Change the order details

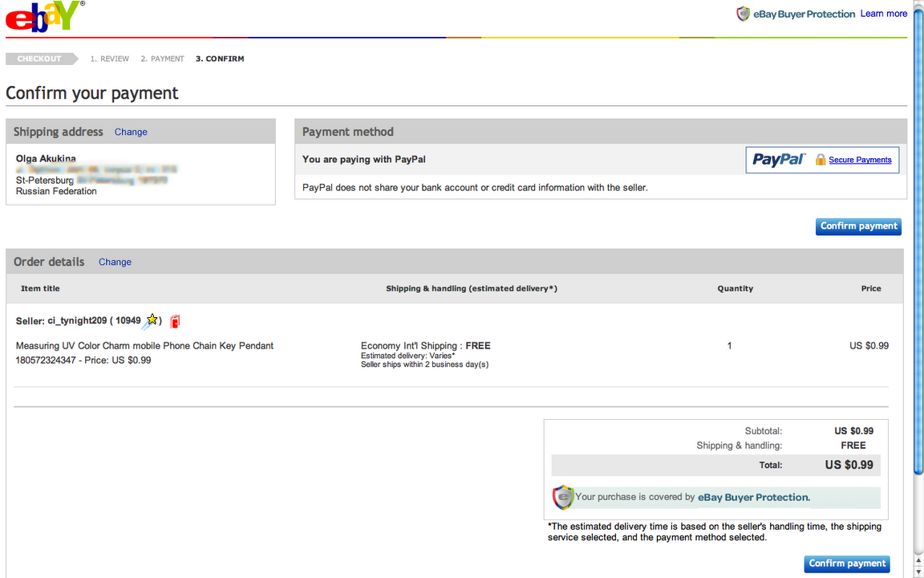pyautogui.click(x=115, y=262)
